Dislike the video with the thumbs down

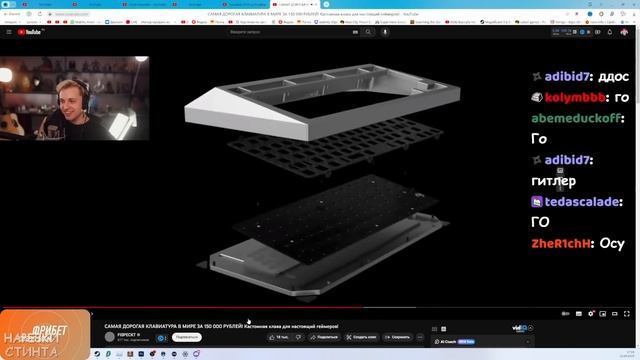click(x=298, y=337)
